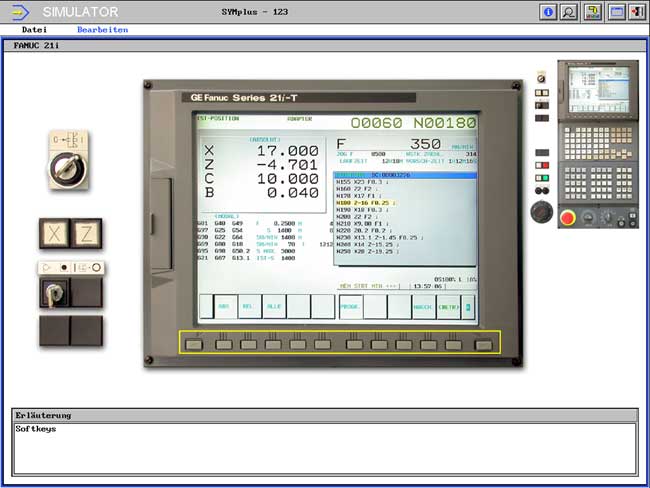Click the white and red button pair icon
This screenshot has height=488, width=650.
(542, 165)
